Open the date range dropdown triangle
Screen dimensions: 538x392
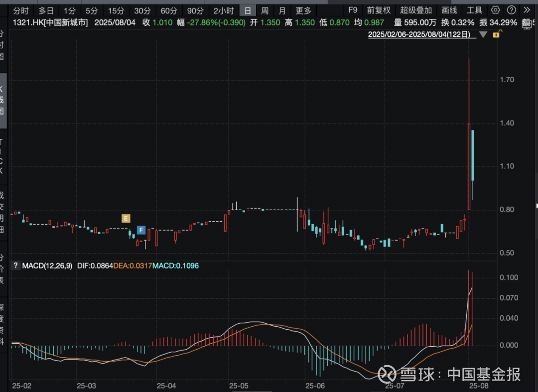[482, 34]
